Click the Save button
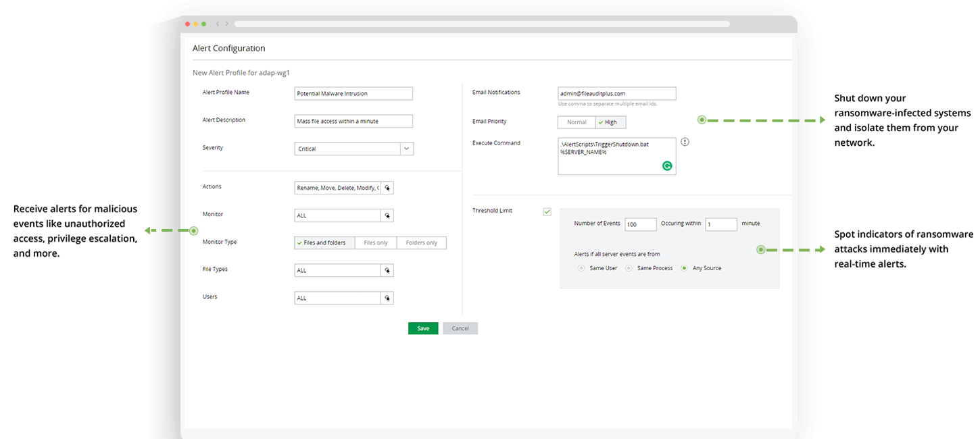Screen dimensions: 980x439 pos(423,328)
